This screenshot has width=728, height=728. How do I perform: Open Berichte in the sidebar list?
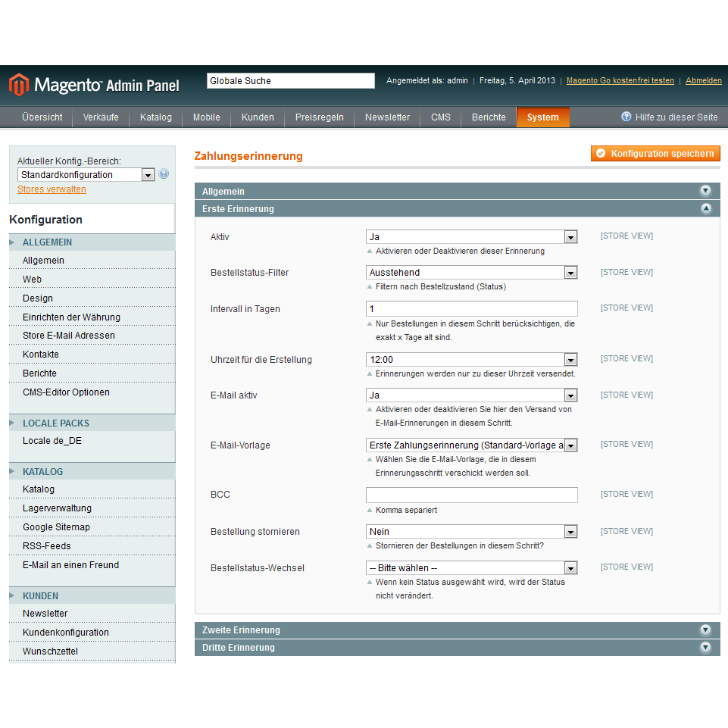pyautogui.click(x=92, y=373)
